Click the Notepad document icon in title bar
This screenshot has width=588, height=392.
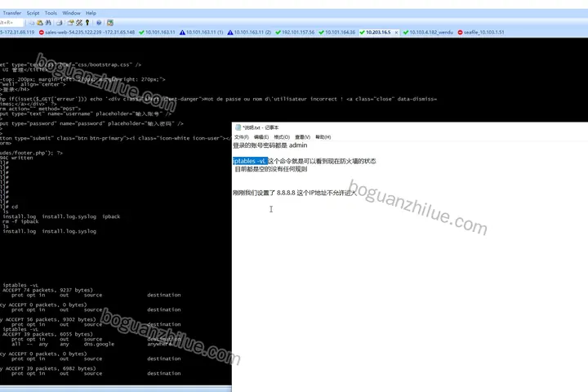pyautogui.click(x=238, y=127)
